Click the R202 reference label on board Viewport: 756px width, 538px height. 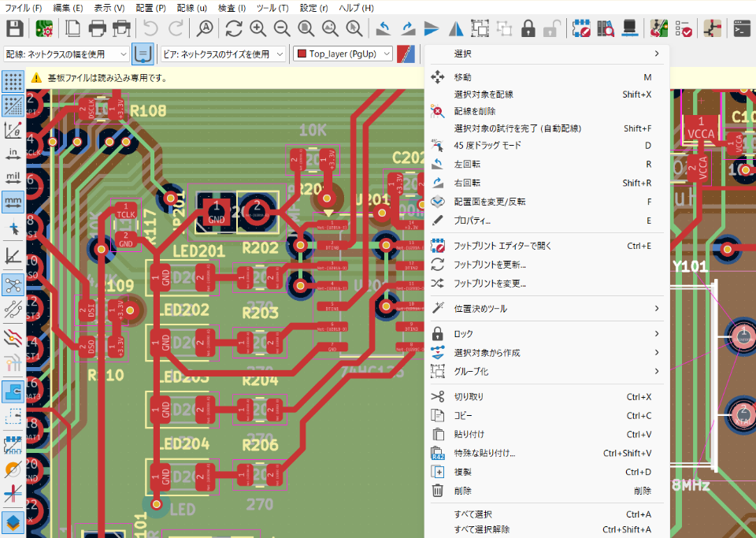coord(261,248)
